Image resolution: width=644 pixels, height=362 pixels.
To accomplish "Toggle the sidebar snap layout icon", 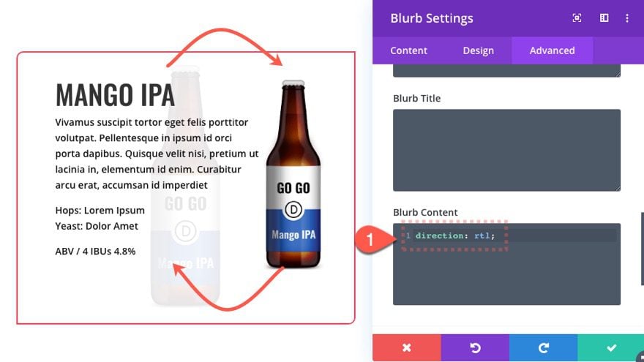I will tap(604, 18).
